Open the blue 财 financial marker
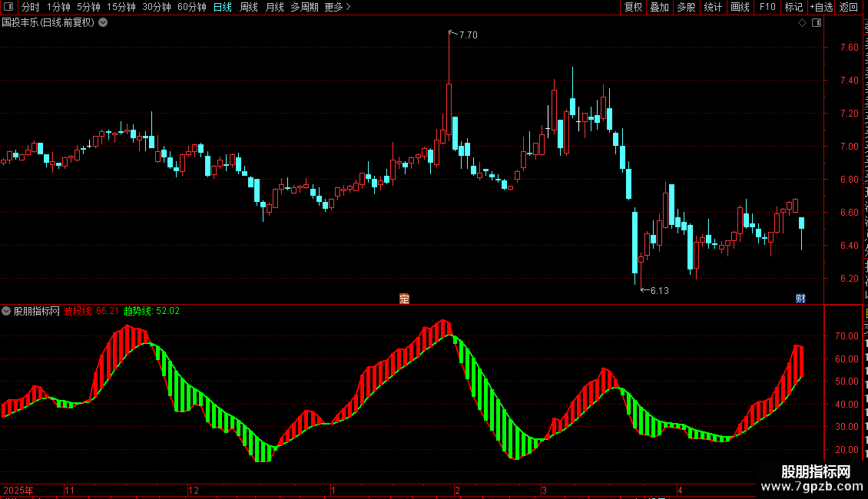The image size is (868, 499). coord(800,299)
